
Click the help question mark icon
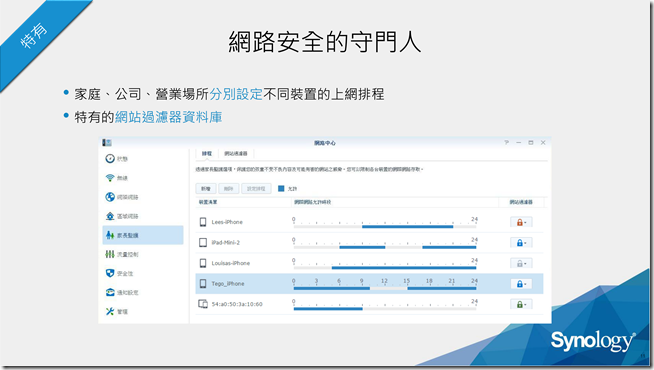(506, 143)
